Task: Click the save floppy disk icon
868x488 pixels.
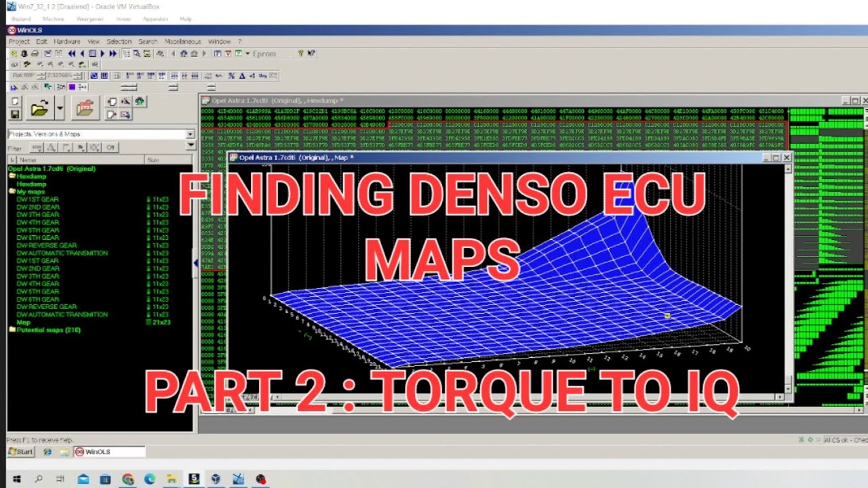Action: click(15, 114)
